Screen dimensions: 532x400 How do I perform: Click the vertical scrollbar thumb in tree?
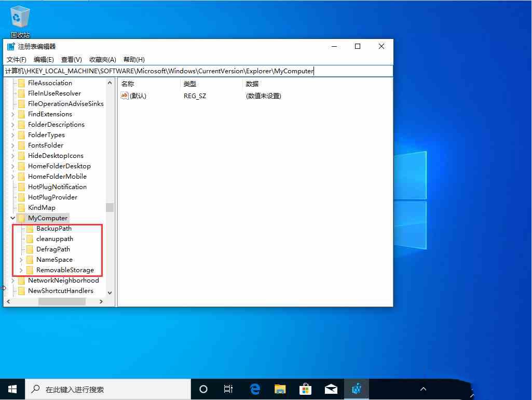click(110, 207)
